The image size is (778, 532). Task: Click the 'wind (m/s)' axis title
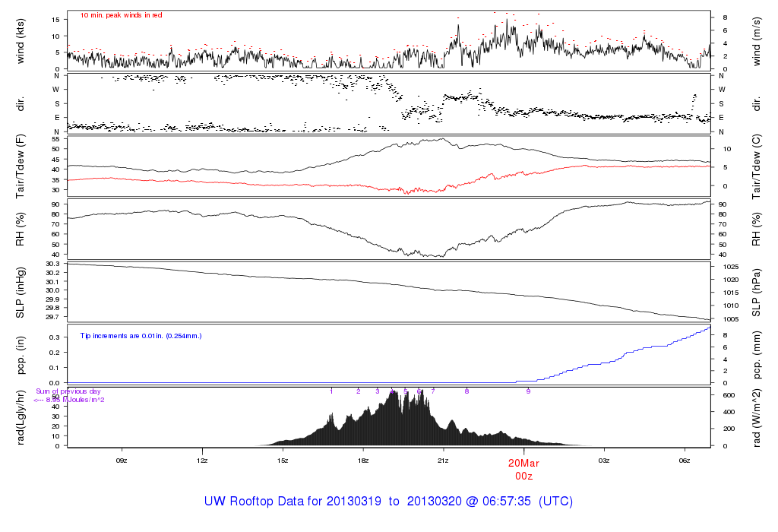pos(757,42)
